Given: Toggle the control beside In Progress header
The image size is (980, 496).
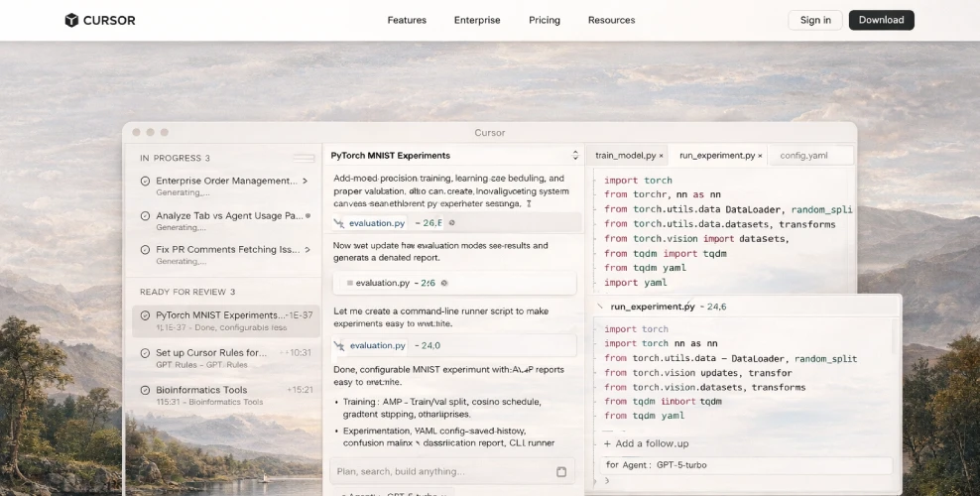Looking at the screenshot, I should coord(304,158).
